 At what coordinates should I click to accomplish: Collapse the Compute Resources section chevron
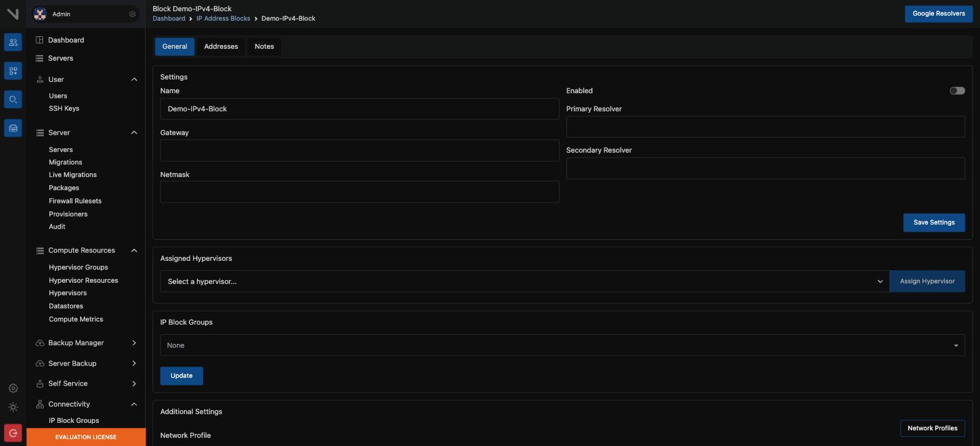coord(134,250)
